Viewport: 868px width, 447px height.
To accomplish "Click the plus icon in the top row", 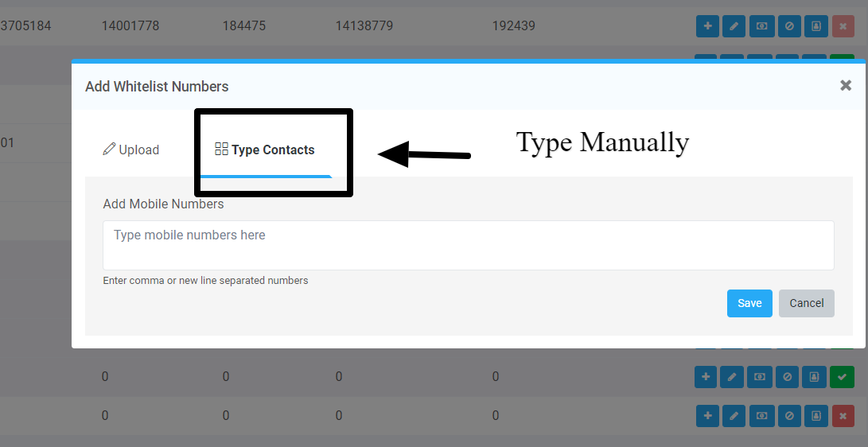I will [706, 26].
